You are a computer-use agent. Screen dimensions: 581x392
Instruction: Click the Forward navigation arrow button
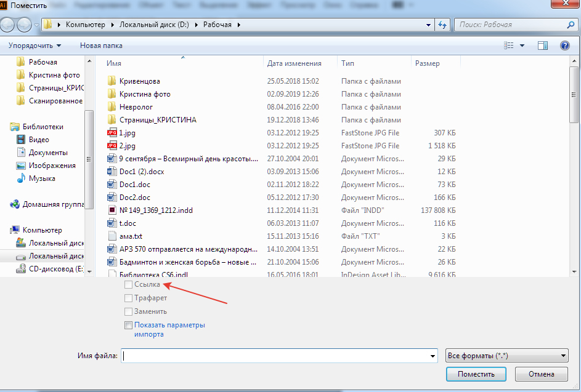coord(24,25)
